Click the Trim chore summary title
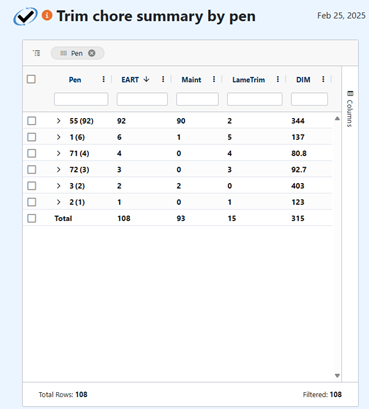 [156, 16]
